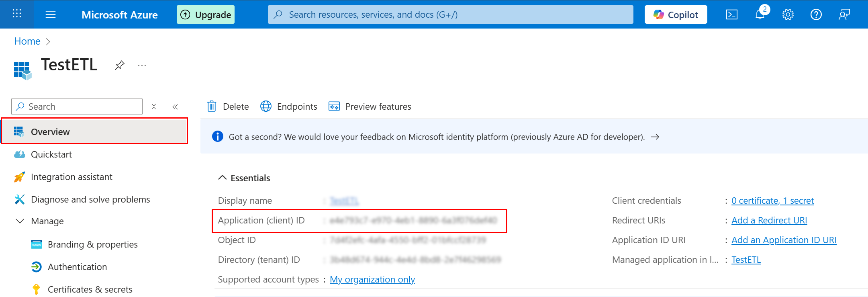This screenshot has height=297, width=868.
Task: Open the notifications bell
Action: [760, 15]
